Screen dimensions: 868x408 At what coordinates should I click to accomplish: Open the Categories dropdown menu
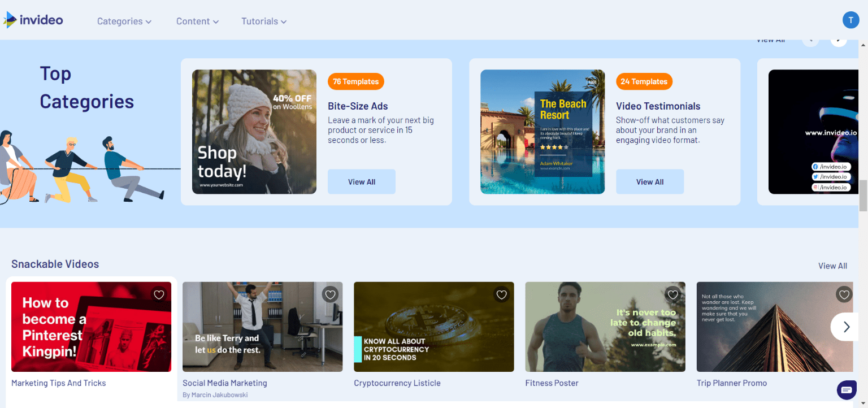[x=124, y=21]
